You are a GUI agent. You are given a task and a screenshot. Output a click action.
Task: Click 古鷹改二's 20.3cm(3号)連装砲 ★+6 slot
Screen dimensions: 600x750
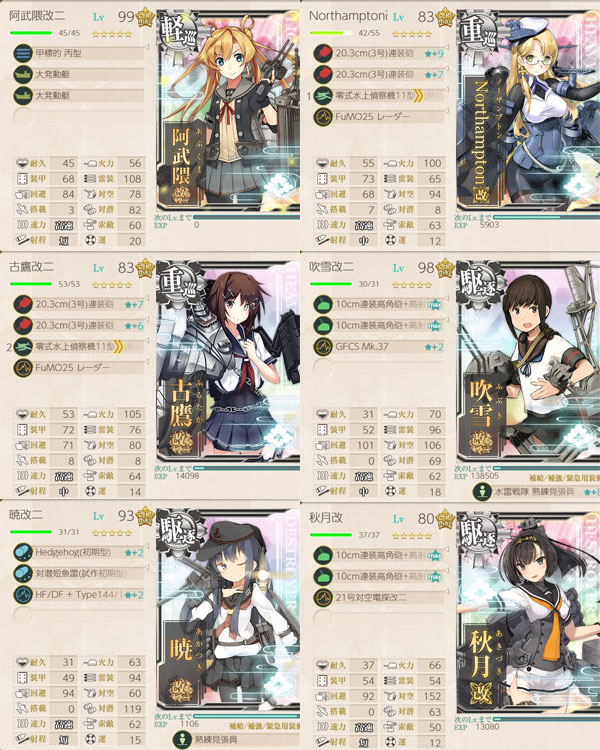tap(79, 325)
